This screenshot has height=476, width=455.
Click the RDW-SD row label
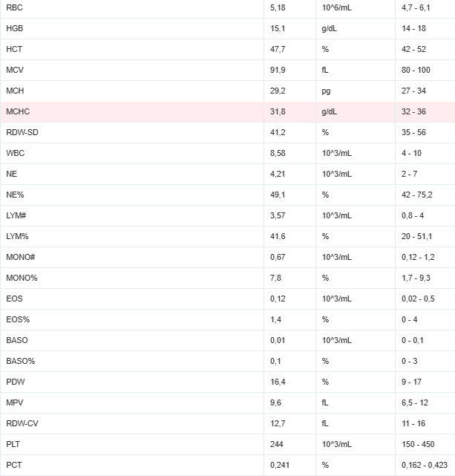[22, 132]
